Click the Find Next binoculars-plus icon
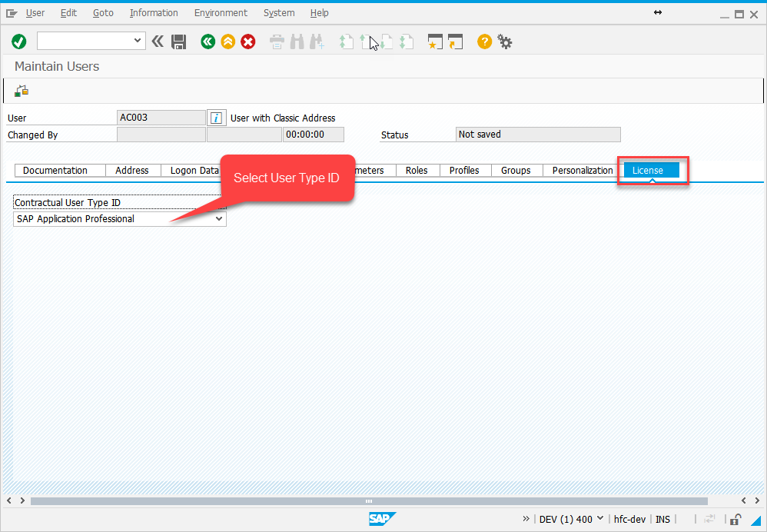767x532 pixels. (317, 42)
